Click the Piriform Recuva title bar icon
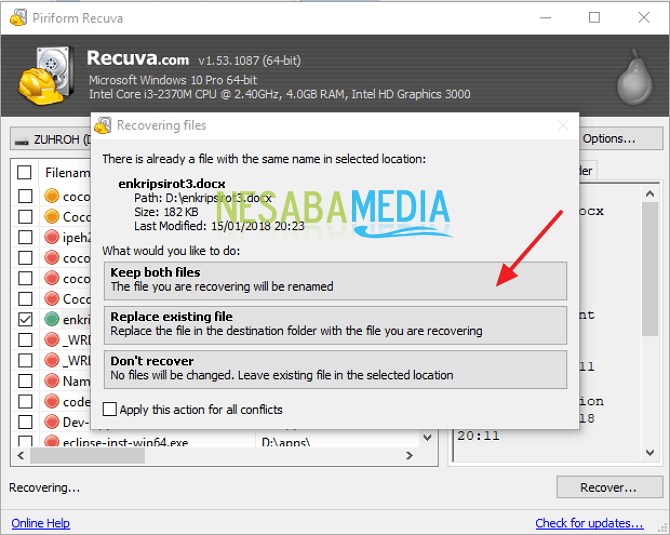This screenshot has height=535, width=670. pyautogui.click(x=18, y=18)
